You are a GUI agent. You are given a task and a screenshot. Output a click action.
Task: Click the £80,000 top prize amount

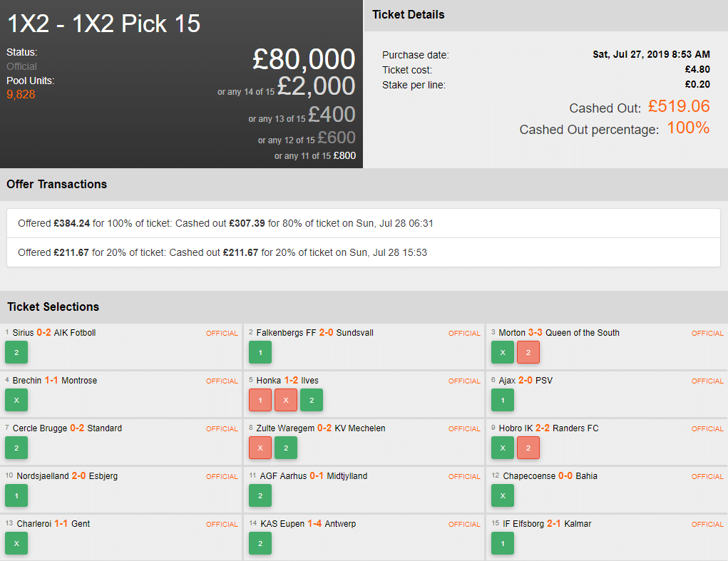(304, 60)
